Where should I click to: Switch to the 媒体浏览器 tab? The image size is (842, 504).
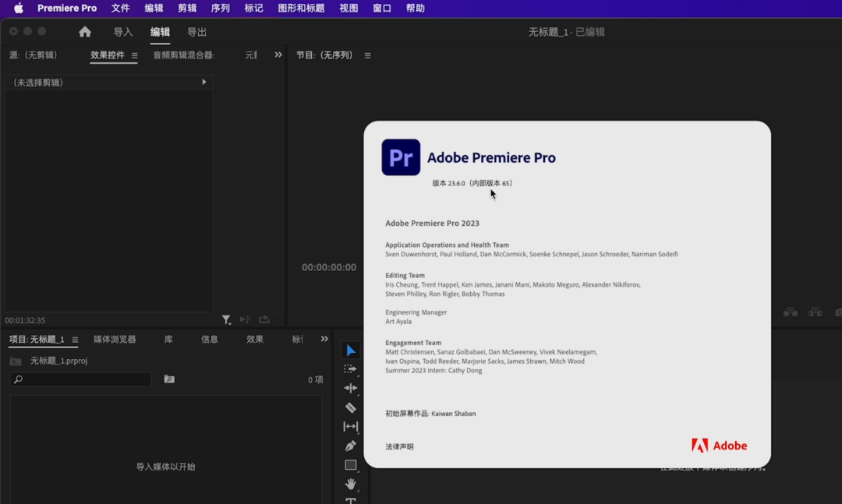point(115,340)
